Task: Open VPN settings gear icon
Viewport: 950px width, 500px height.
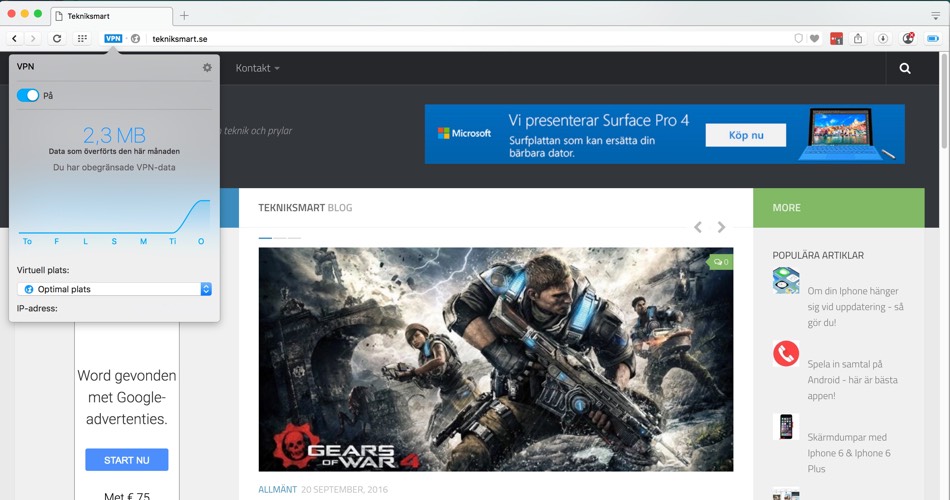Action: [207, 68]
